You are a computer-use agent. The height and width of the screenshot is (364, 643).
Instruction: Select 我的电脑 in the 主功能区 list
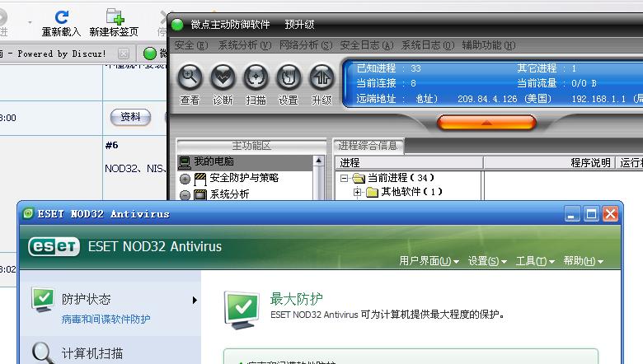pyautogui.click(x=245, y=162)
